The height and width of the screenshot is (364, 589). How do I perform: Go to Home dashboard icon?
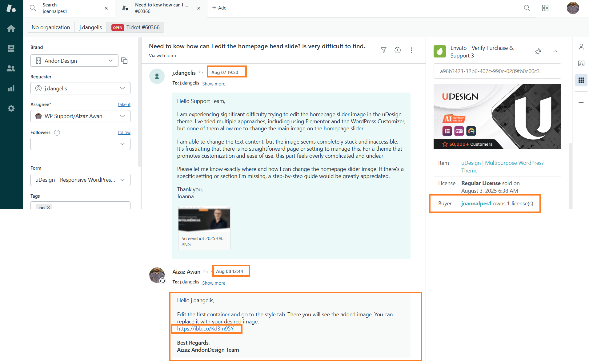11,28
